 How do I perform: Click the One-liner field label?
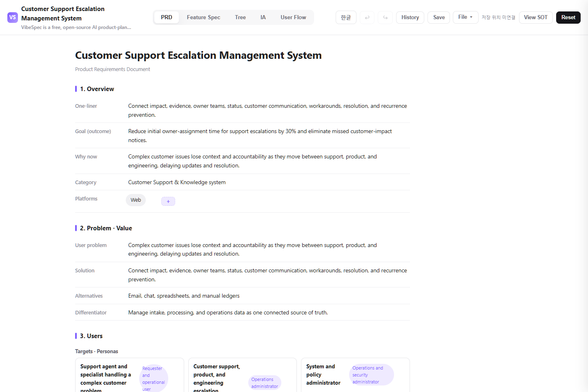[x=86, y=106]
